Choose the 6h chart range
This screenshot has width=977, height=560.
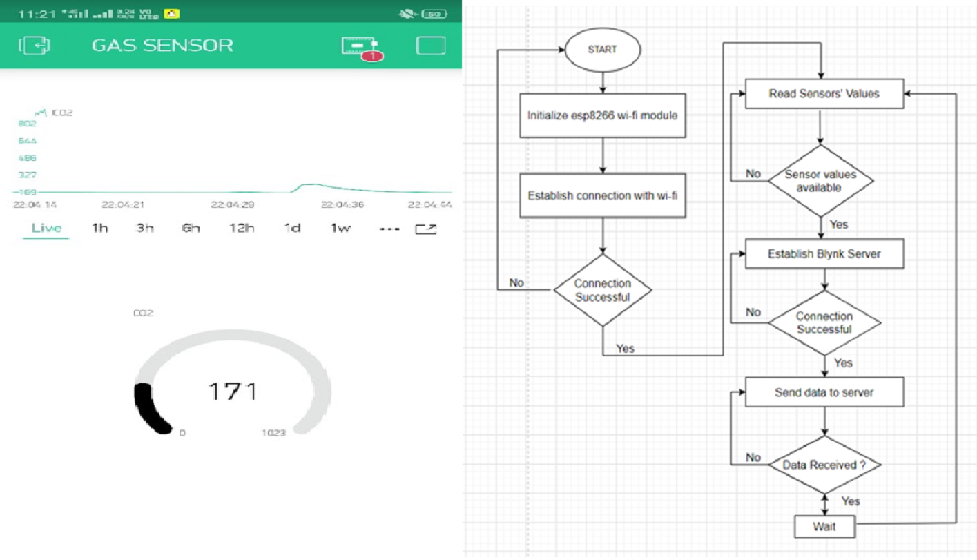click(191, 229)
